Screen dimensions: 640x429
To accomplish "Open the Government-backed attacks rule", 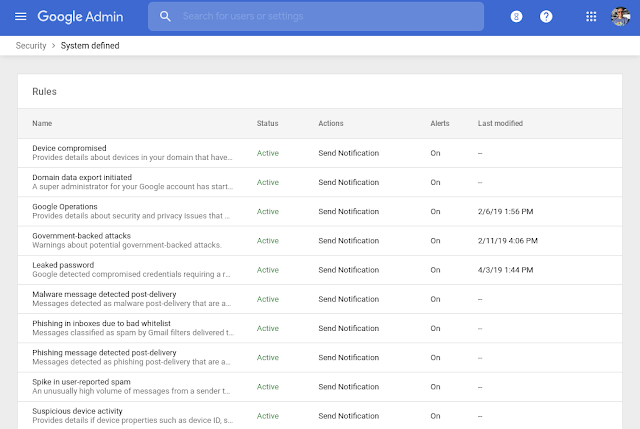I will (81, 235).
